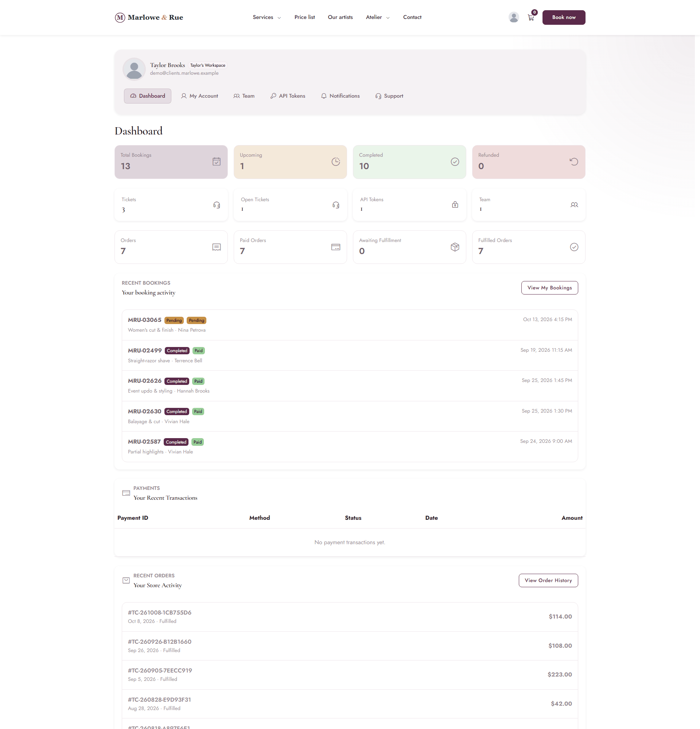This screenshot has width=700, height=729.
Task: Open the shopping cart icon
Action: click(531, 17)
